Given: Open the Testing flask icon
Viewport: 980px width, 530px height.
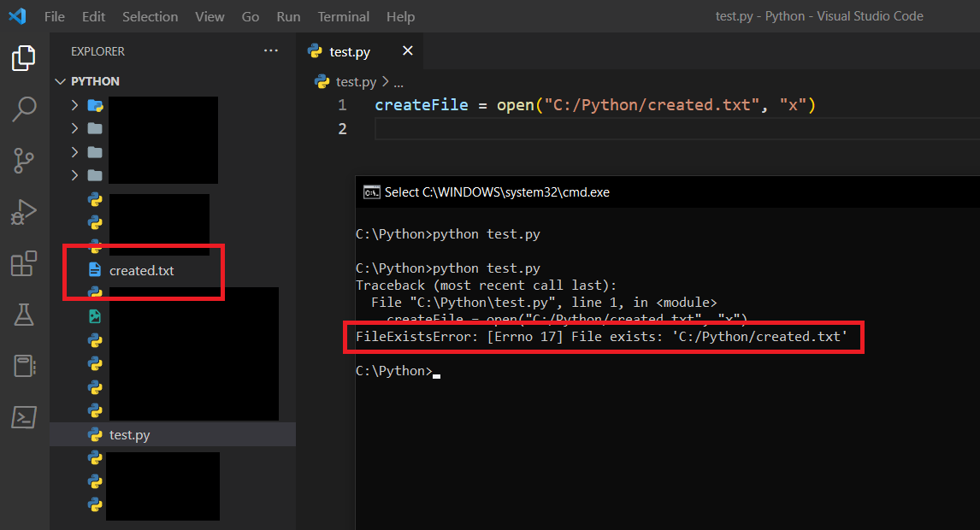Looking at the screenshot, I should tap(24, 315).
